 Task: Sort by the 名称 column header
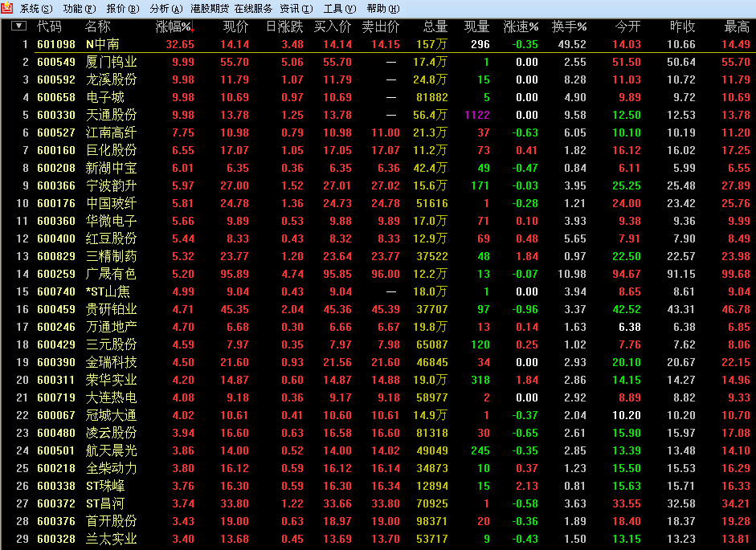point(98,26)
